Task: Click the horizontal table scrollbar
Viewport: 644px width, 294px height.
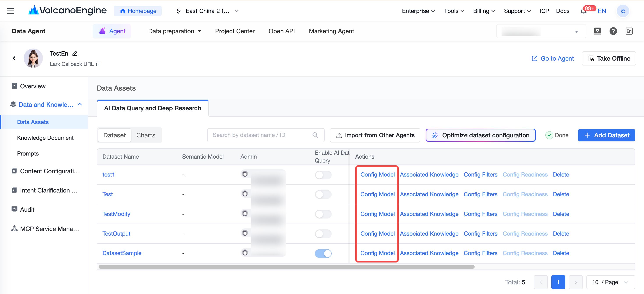Action: tap(287, 266)
